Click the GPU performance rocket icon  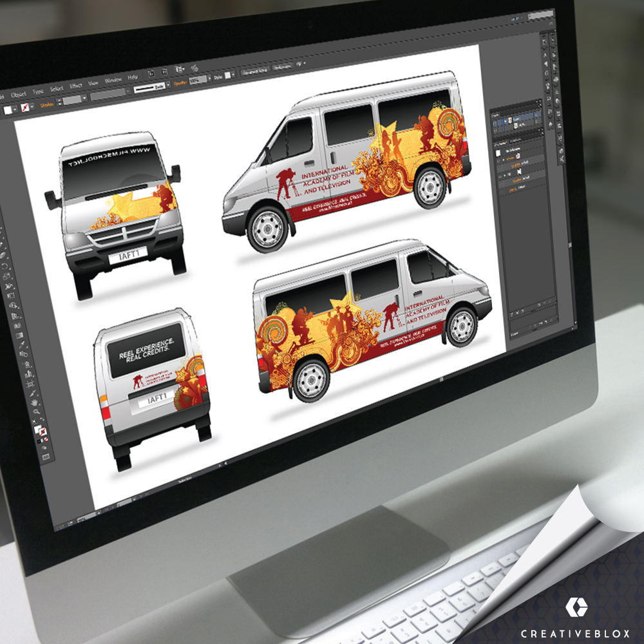tap(194, 67)
